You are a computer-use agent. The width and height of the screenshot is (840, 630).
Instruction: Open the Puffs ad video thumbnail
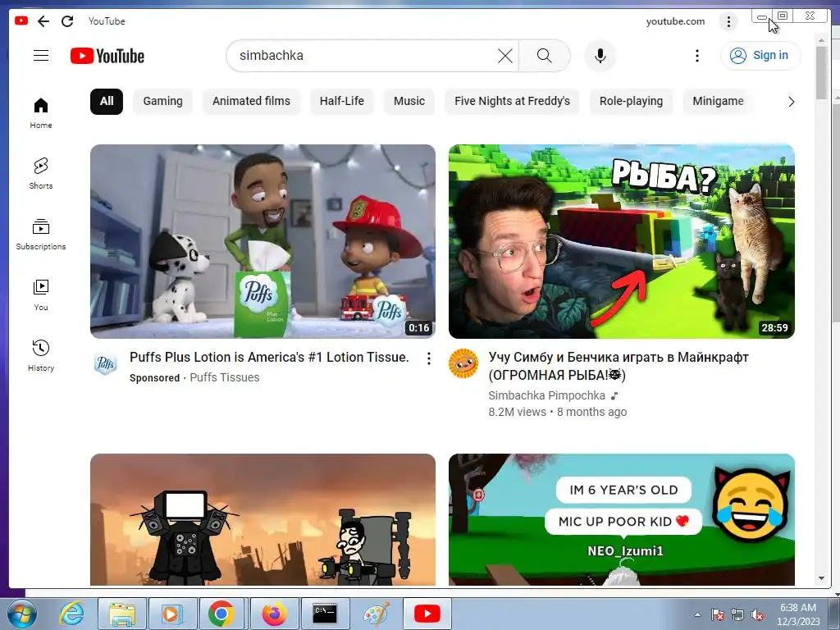[x=262, y=241]
